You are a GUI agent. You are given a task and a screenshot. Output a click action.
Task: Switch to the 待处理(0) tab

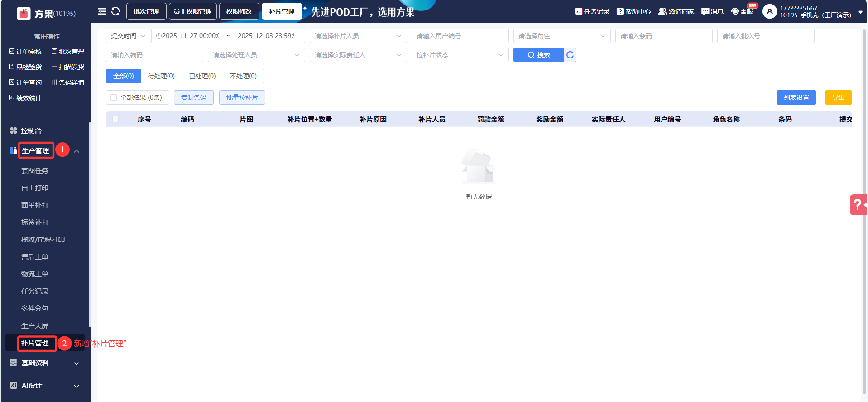click(161, 76)
